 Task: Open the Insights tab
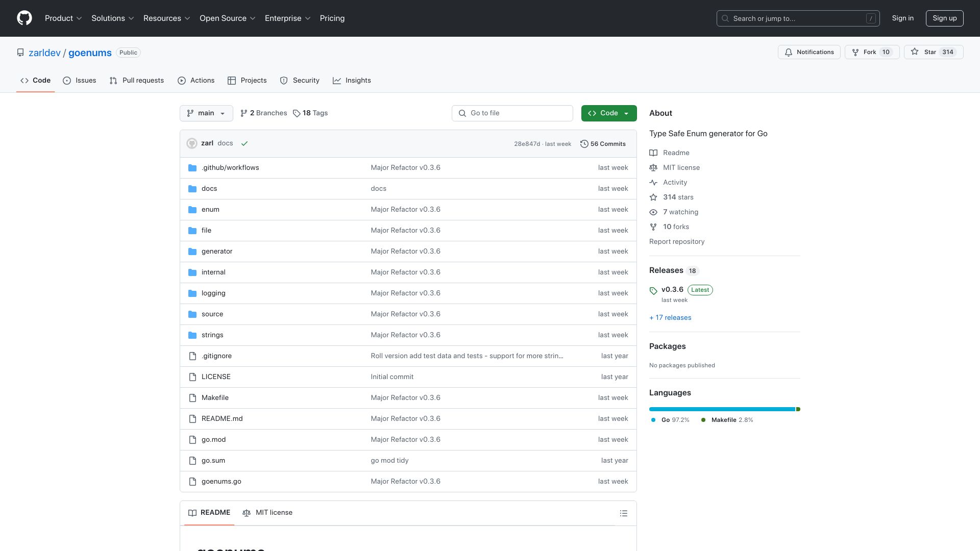click(352, 81)
